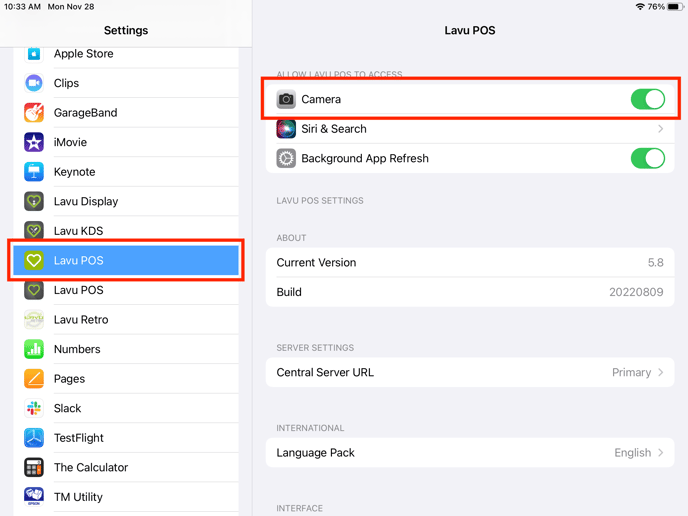
Task: Tap the highlighted Lavu POS heart icon
Action: (34, 261)
